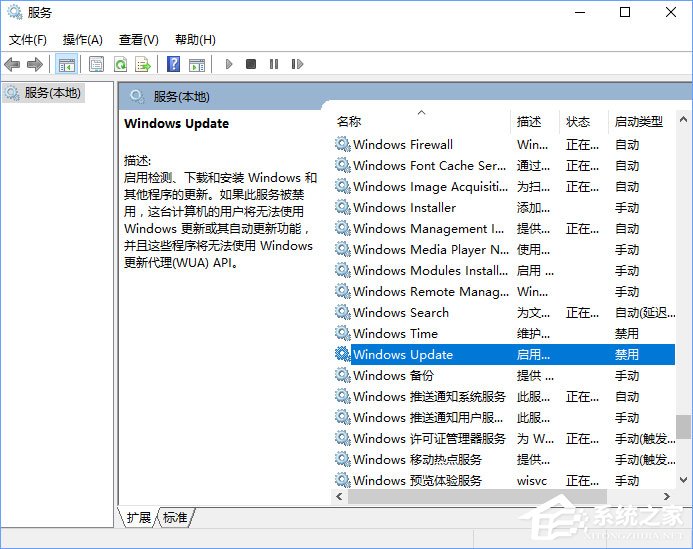Select the Windows Time service name

click(395, 333)
